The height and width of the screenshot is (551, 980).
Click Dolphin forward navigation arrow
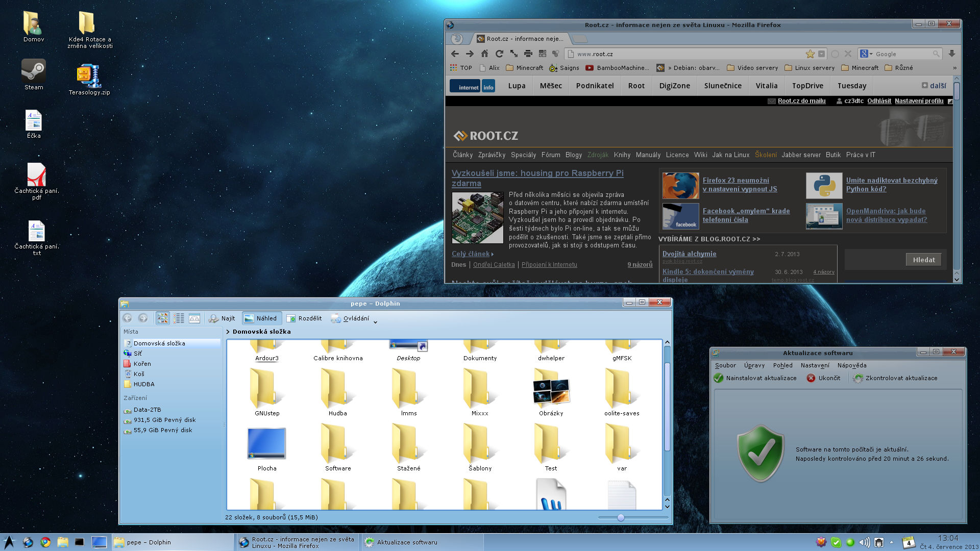pyautogui.click(x=143, y=318)
